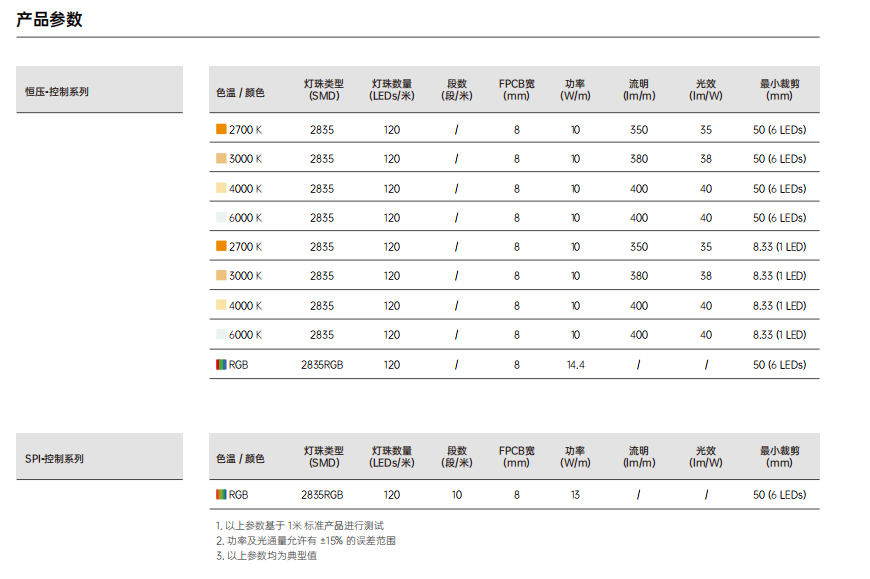Click the second 2700 K orange swatch
This screenshot has width=870, height=579.
tap(221, 246)
